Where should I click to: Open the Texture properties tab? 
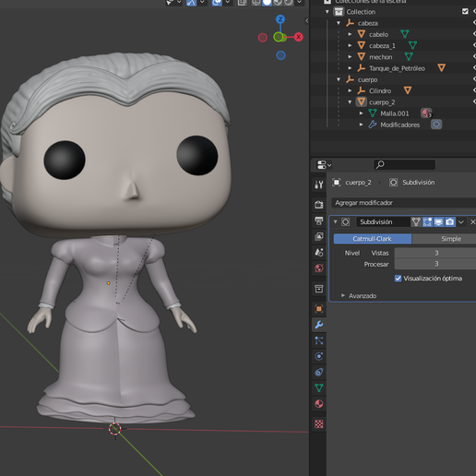319,424
